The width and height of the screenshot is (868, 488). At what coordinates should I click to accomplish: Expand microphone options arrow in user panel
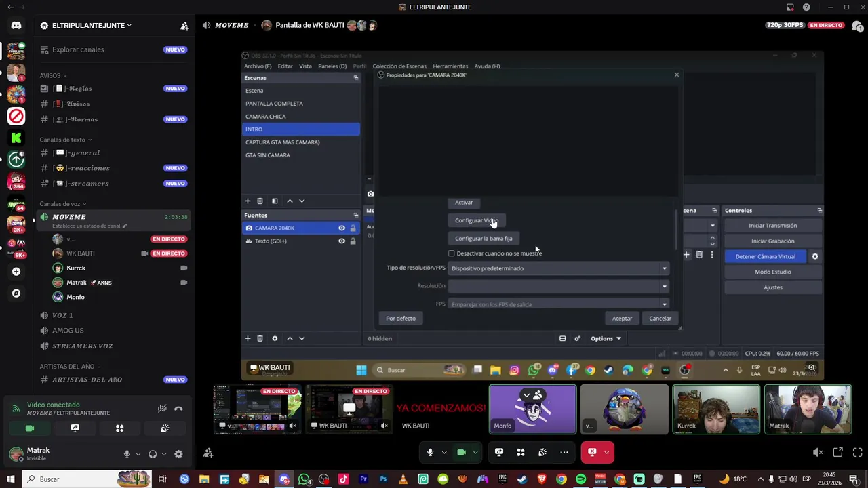[138, 454]
